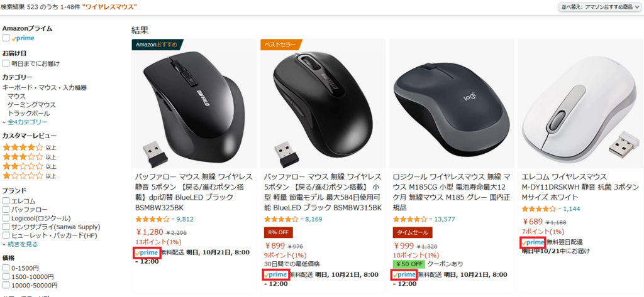Select the ゲーミングマウス category
The width and height of the screenshot is (644, 297).
[31, 105]
